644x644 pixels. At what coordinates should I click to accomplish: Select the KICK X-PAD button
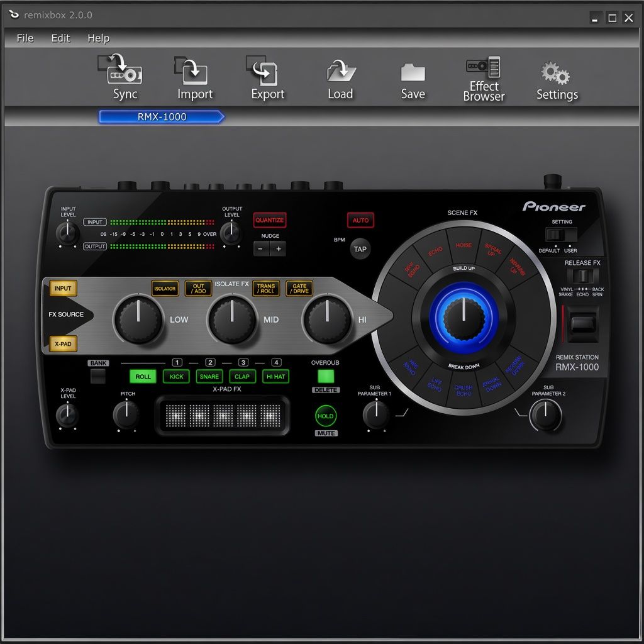pyautogui.click(x=176, y=377)
